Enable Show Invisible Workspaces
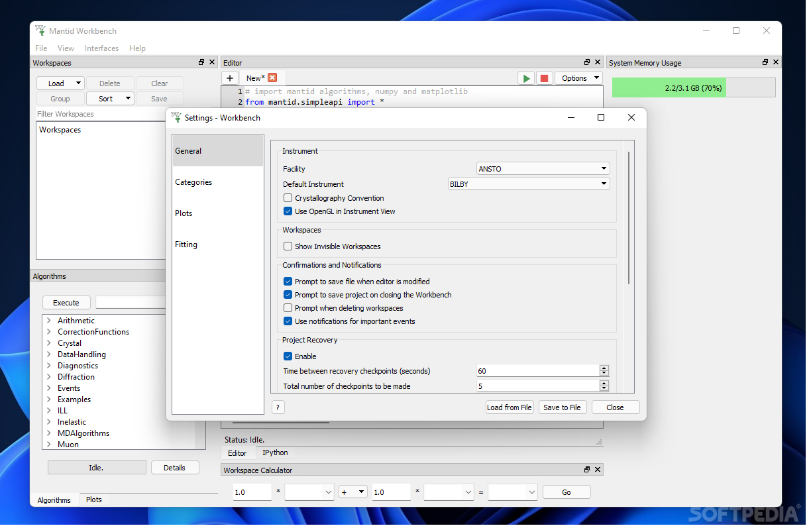The height and width of the screenshot is (532, 811). point(288,246)
